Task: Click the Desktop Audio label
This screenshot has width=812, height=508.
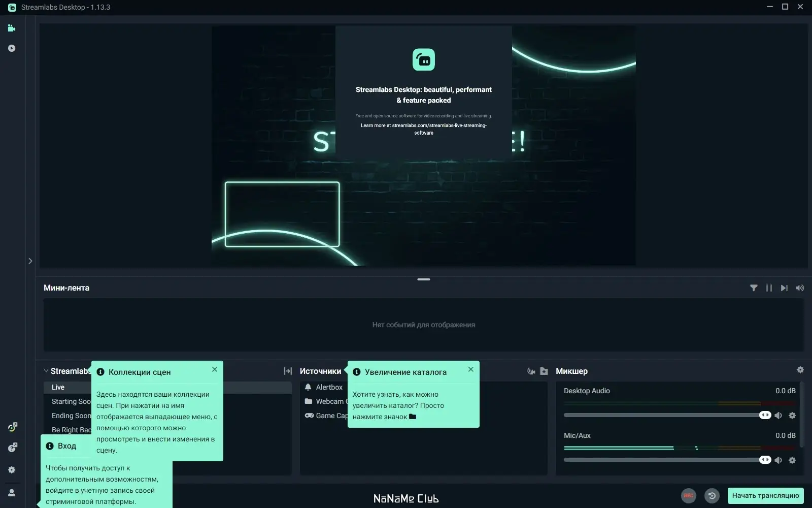Action: 587,391
